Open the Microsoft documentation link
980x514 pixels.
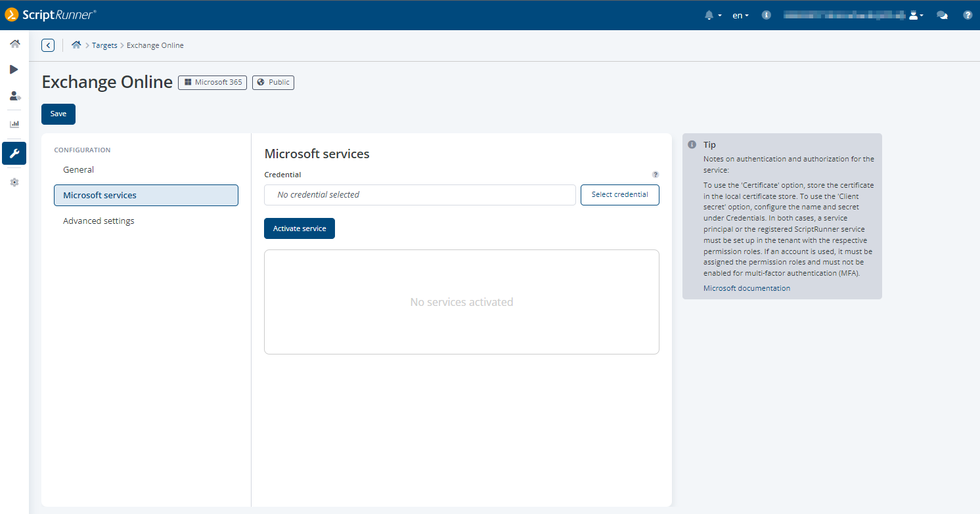coord(747,288)
